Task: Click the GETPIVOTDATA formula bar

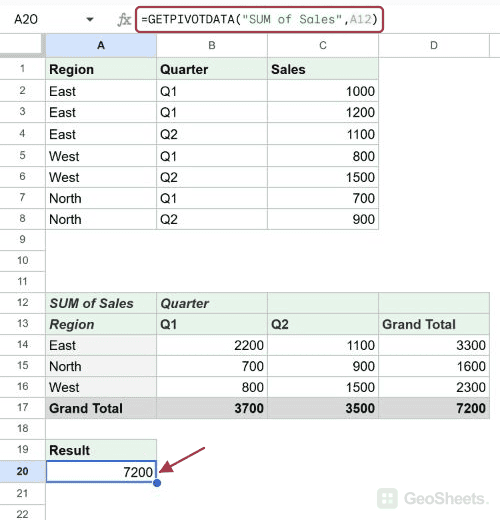Action: [259, 19]
